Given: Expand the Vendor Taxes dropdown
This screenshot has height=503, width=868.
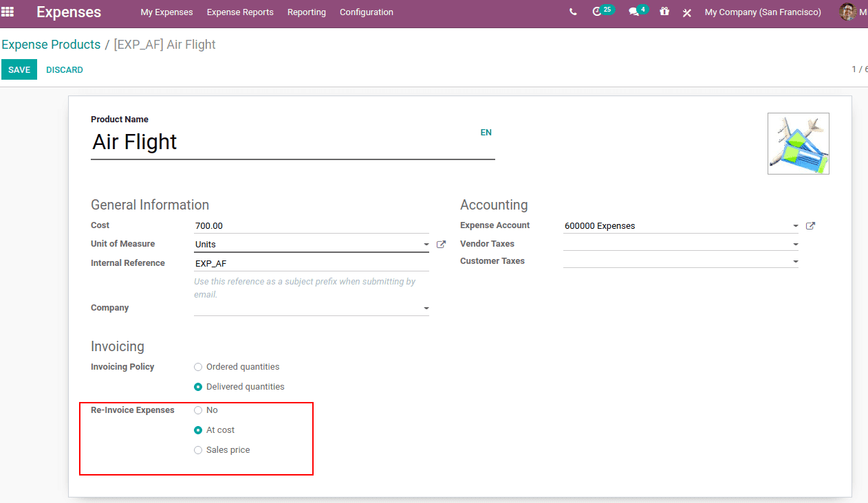Looking at the screenshot, I should pyautogui.click(x=796, y=245).
